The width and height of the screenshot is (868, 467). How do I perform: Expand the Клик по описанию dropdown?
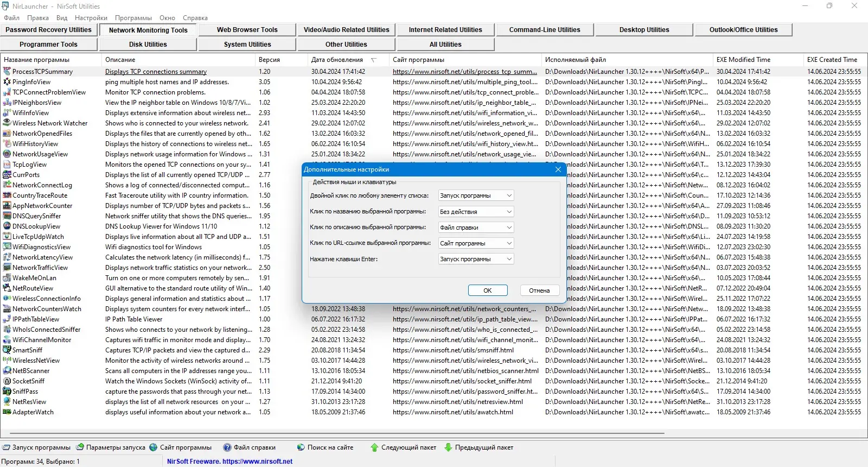tap(476, 228)
